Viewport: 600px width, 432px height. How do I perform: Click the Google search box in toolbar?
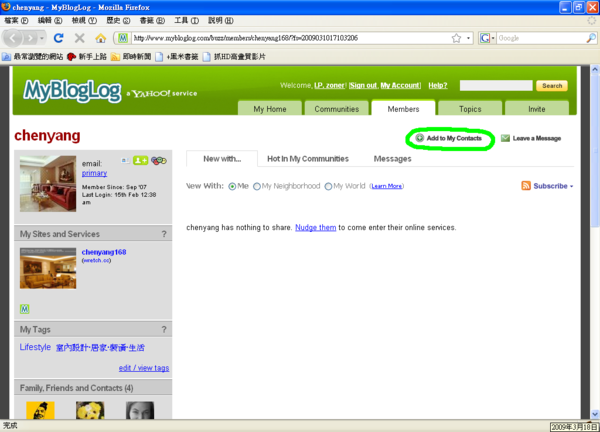541,38
